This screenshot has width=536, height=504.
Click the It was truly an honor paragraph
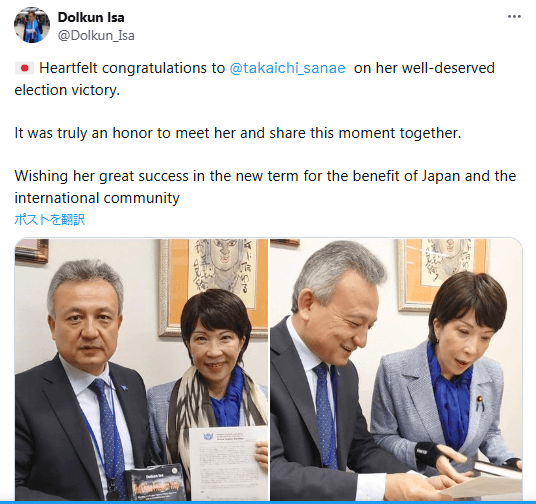[x=238, y=133]
